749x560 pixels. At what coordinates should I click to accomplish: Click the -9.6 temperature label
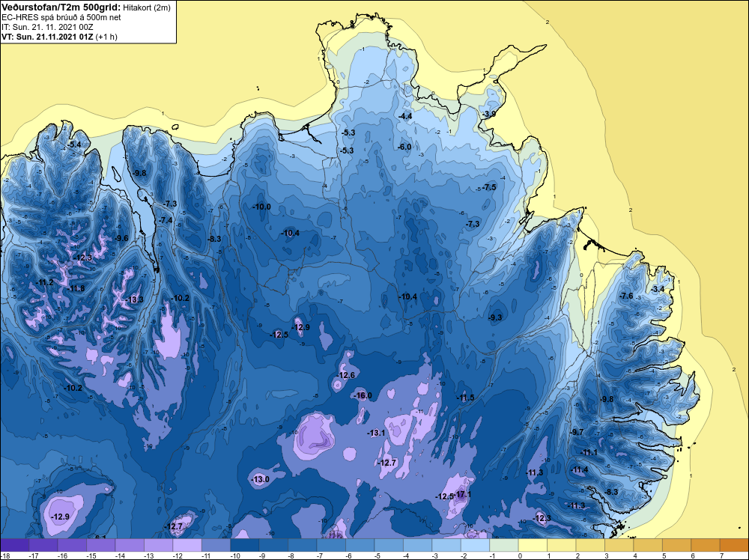121,238
